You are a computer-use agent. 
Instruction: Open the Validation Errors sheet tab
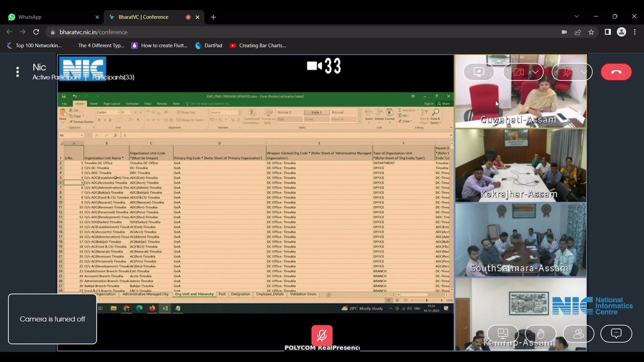[x=303, y=294]
